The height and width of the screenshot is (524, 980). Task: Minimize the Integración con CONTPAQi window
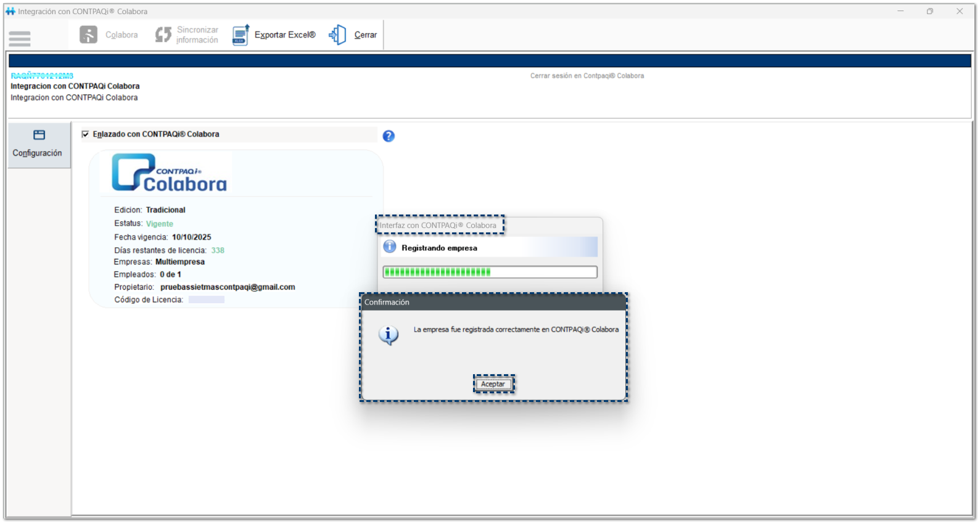pyautogui.click(x=900, y=11)
